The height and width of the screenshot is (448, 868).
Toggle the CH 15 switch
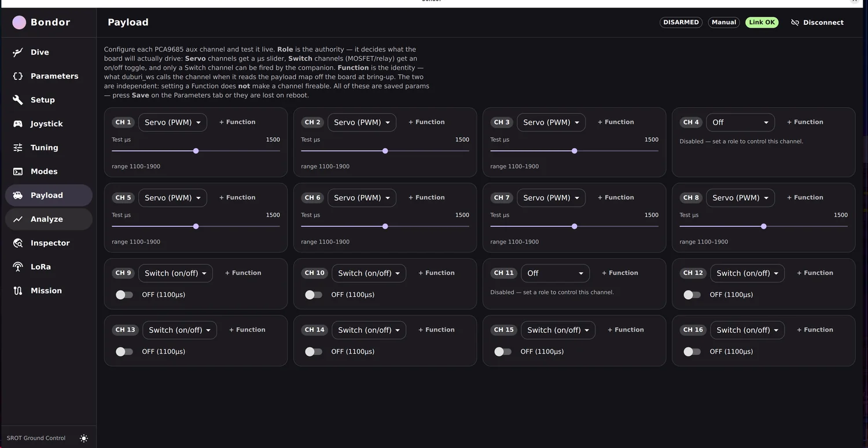click(503, 351)
